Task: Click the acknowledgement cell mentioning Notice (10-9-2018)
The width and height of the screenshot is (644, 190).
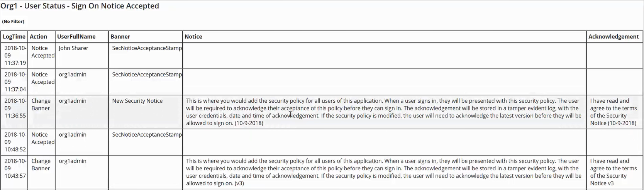Action: (613, 112)
